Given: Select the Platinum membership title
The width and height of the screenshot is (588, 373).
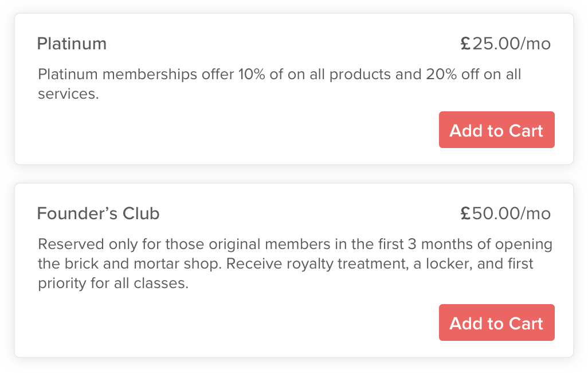Looking at the screenshot, I should coord(72,44).
